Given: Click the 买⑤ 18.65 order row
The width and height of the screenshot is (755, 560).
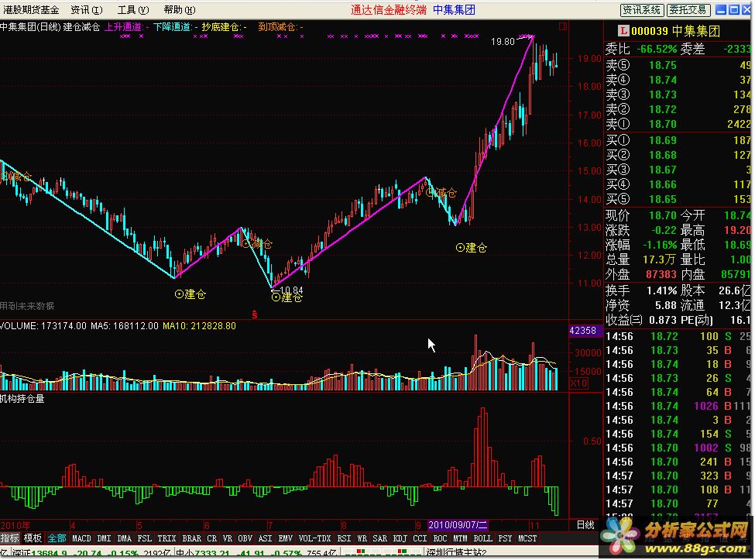Looking at the screenshot, I should point(678,199).
